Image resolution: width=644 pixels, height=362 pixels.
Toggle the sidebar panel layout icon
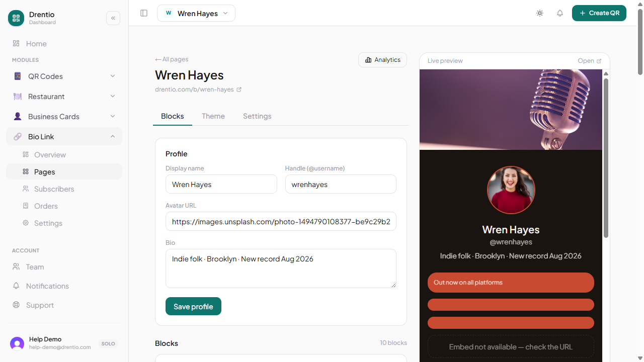[144, 13]
